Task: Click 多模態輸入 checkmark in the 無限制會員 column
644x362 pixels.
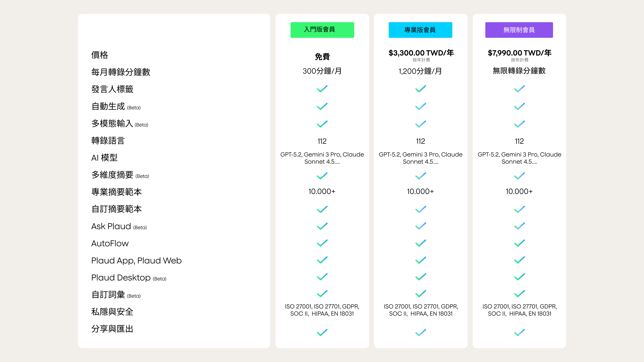Action: pos(519,124)
